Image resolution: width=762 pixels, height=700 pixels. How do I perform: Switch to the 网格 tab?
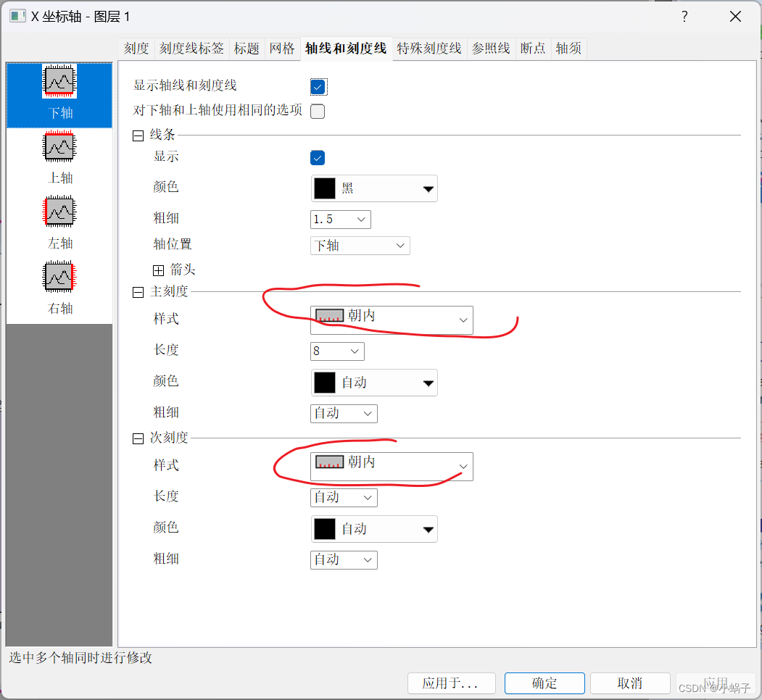point(282,49)
